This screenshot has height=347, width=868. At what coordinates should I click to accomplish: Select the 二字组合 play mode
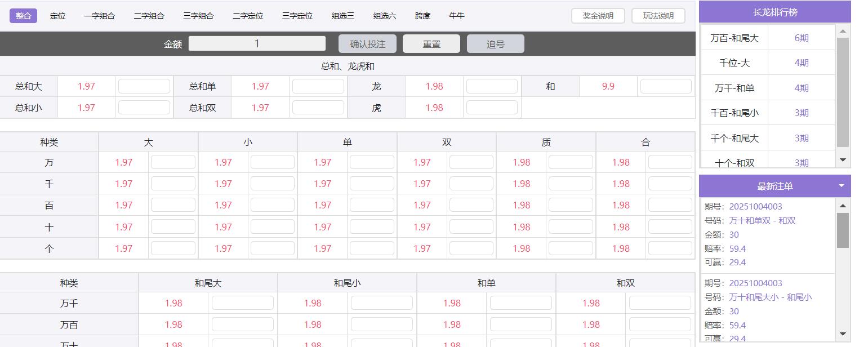coord(149,16)
